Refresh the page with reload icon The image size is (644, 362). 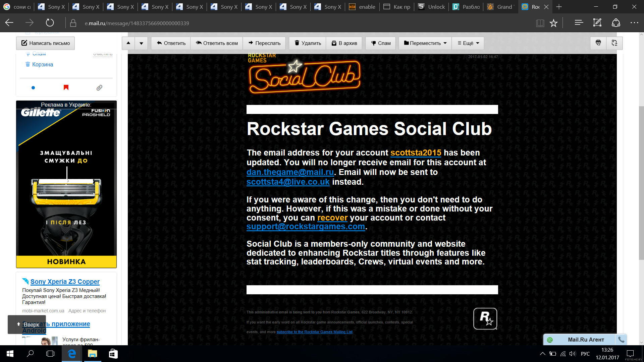pos(50,23)
